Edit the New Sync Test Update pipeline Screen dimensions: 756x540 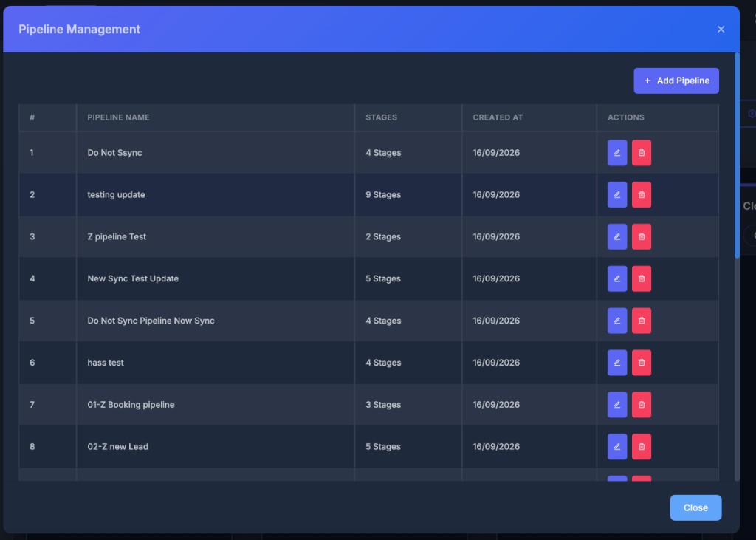[x=617, y=278]
